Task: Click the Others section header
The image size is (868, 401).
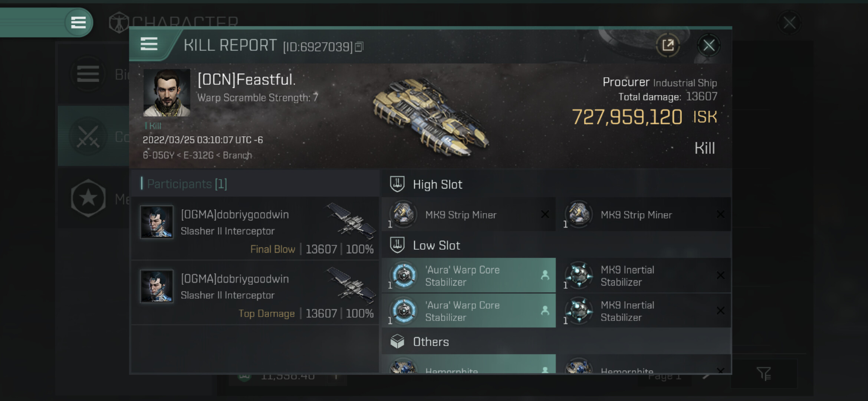Action: 431,342
